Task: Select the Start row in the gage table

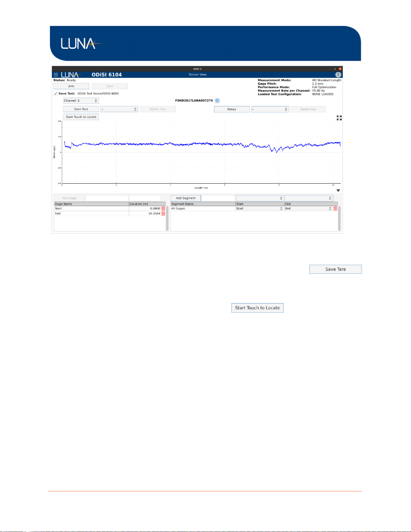Action: tap(92, 208)
